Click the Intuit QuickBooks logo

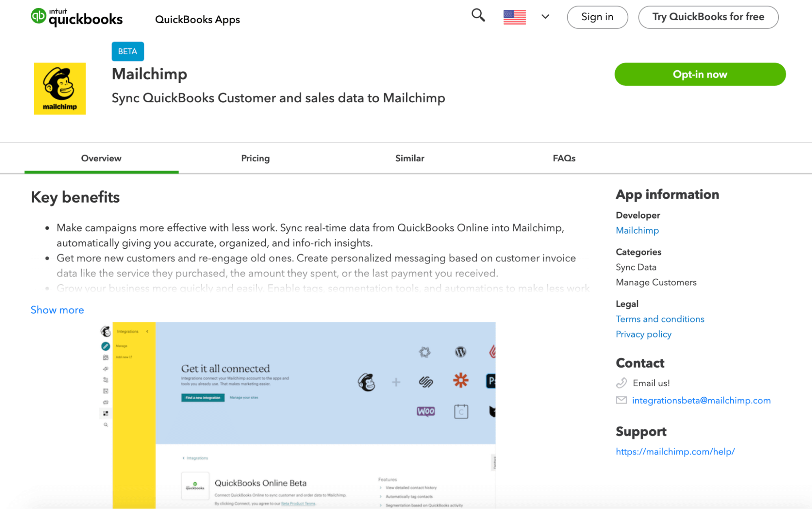[x=77, y=17]
